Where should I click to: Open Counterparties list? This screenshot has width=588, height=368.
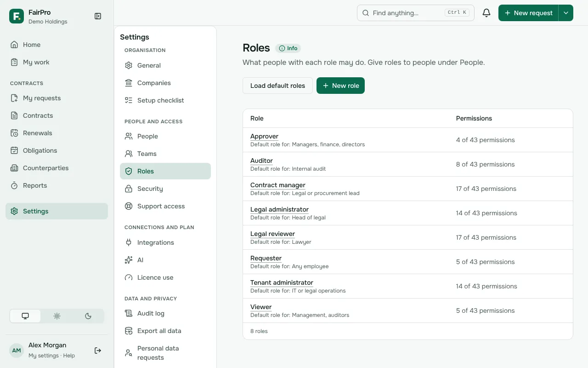click(57, 168)
